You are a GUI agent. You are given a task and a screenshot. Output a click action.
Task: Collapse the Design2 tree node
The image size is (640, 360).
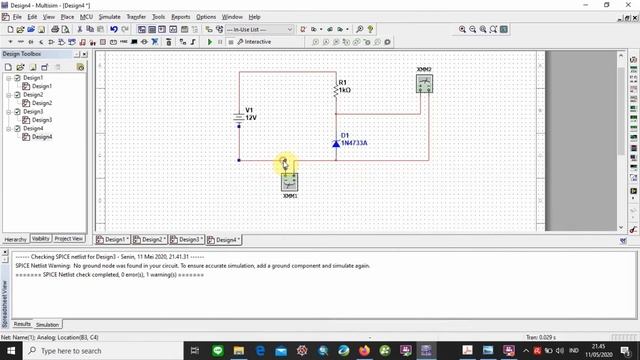(9, 95)
